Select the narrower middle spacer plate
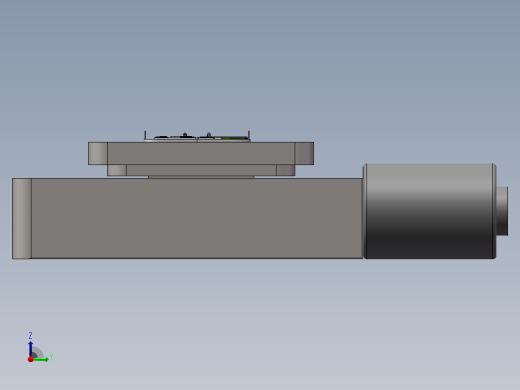This screenshot has width=520, height=390. [201, 170]
